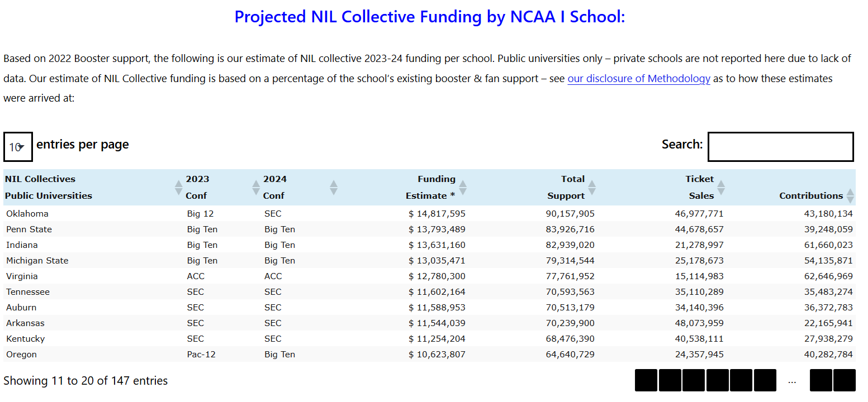The image size is (868, 402).
Task: Focus the Search input field
Action: [781, 147]
